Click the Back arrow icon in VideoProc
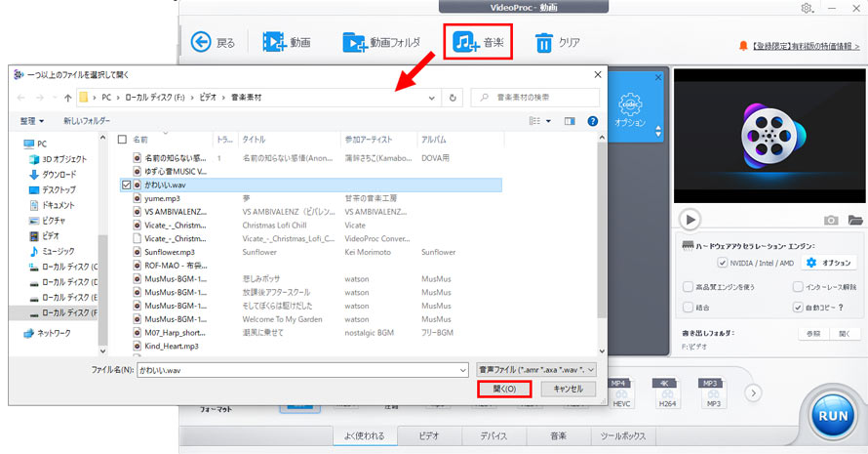The height and width of the screenshot is (454, 868). click(x=201, y=42)
